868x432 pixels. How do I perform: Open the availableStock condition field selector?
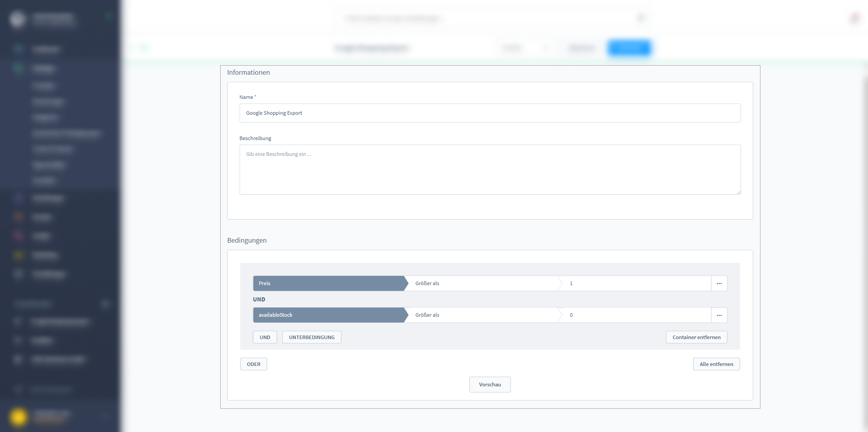(x=330, y=315)
